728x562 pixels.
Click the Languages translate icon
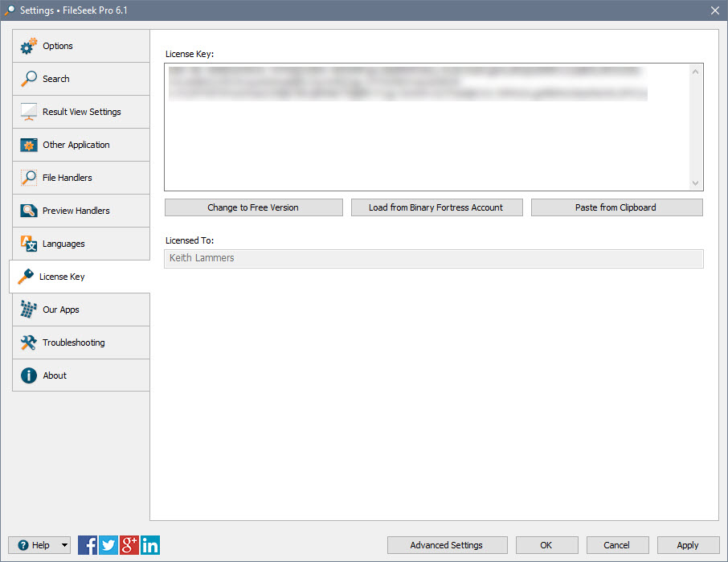pos(29,244)
